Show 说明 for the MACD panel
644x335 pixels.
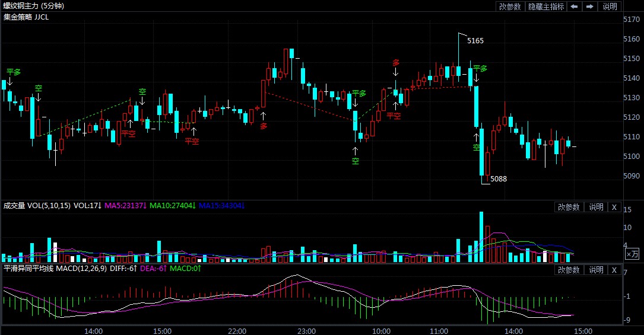point(595,270)
